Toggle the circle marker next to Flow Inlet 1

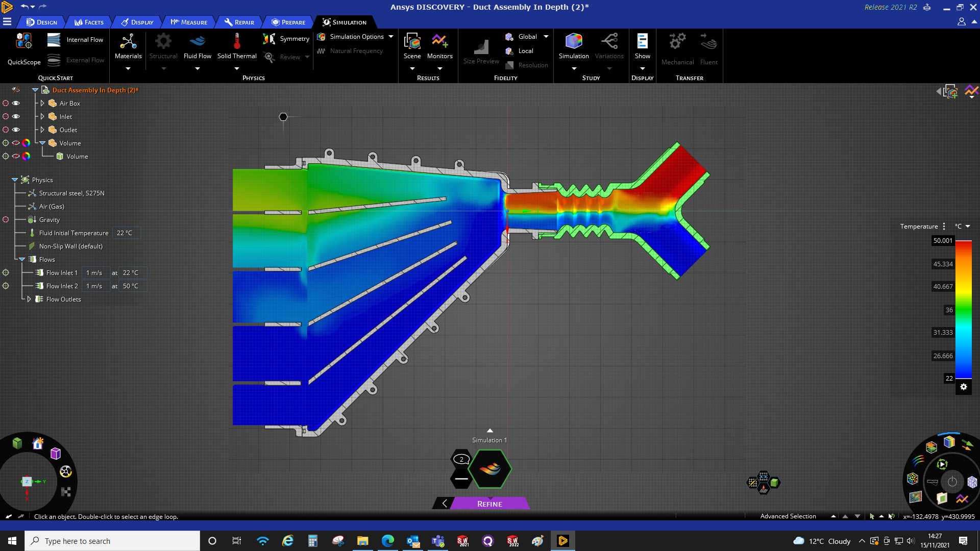pyautogui.click(x=6, y=272)
